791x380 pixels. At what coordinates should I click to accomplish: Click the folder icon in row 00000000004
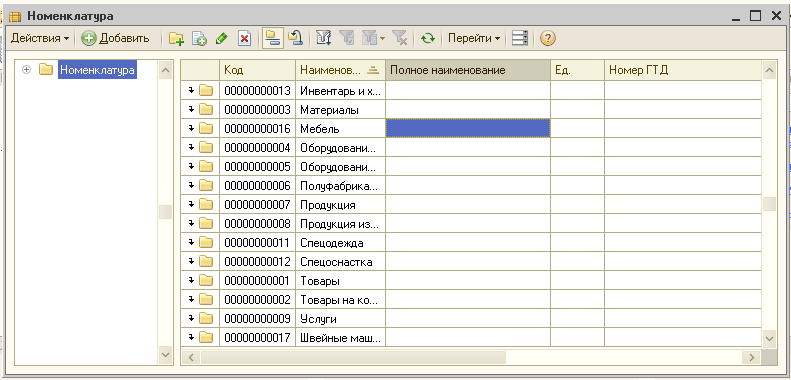click(206, 147)
